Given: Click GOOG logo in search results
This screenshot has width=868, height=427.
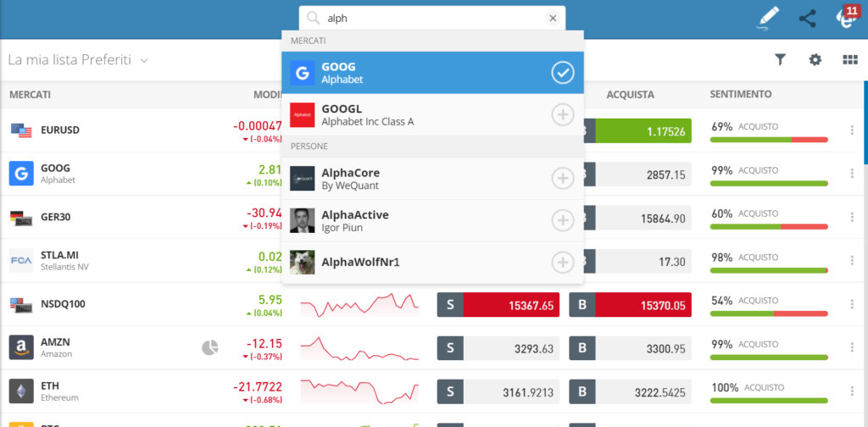Looking at the screenshot, I should 303,73.
